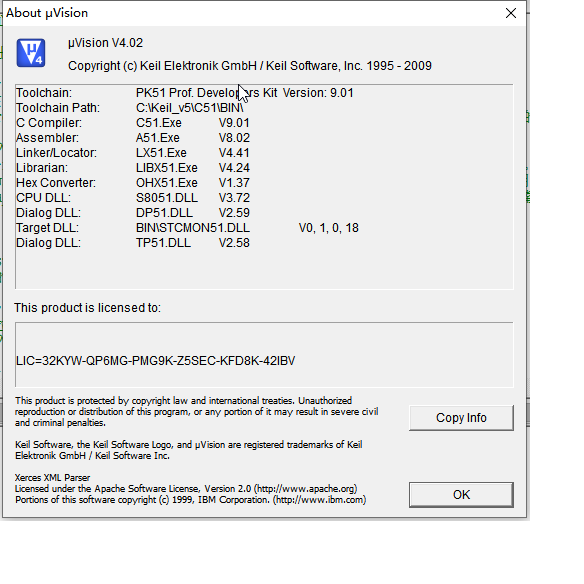Click the 'Toolchain:' label
The width and height of the screenshot is (584, 584).
(x=44, y=93)
